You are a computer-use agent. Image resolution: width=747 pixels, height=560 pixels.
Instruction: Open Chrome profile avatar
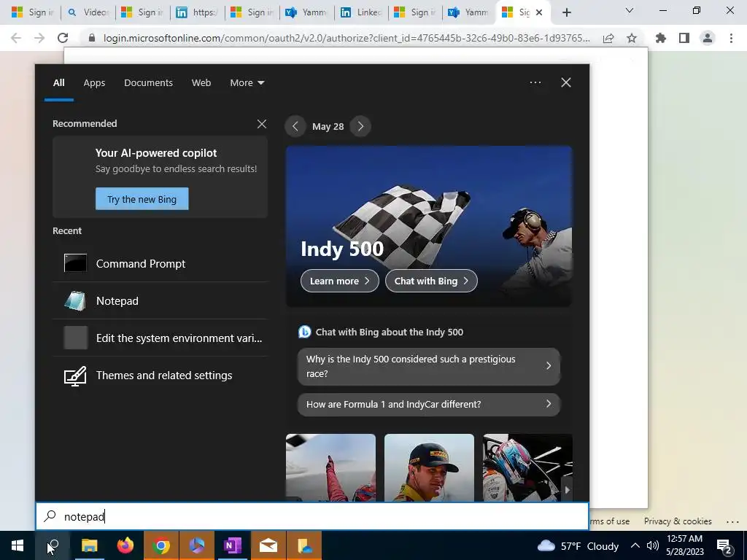pyautogui.click(x=708, y=38)
